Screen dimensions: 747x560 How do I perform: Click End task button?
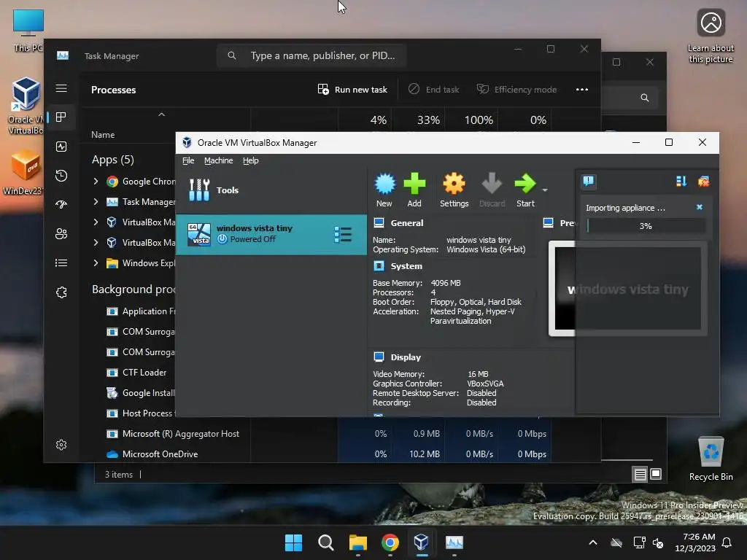click(434, 90)
